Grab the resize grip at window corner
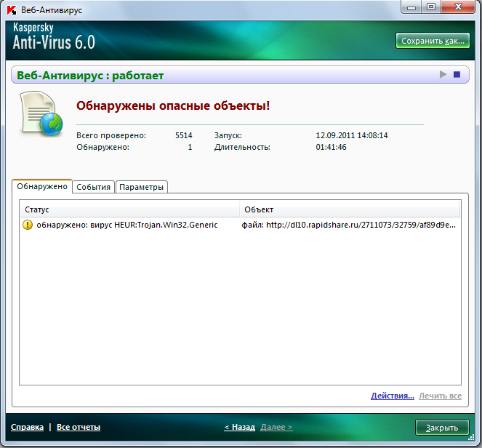This screenshot has width=482, height=448. click(471, 438)
